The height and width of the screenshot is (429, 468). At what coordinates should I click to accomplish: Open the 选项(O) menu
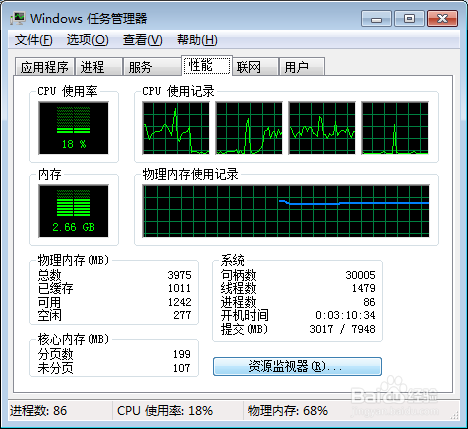(87, 40)
